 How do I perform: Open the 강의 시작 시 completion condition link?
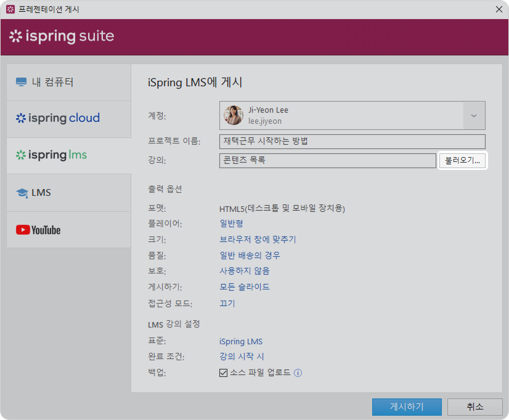(242, 357)
